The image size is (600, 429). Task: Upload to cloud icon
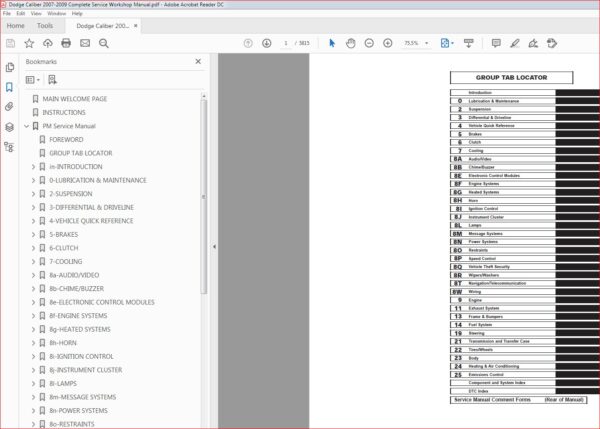[47, 43]
